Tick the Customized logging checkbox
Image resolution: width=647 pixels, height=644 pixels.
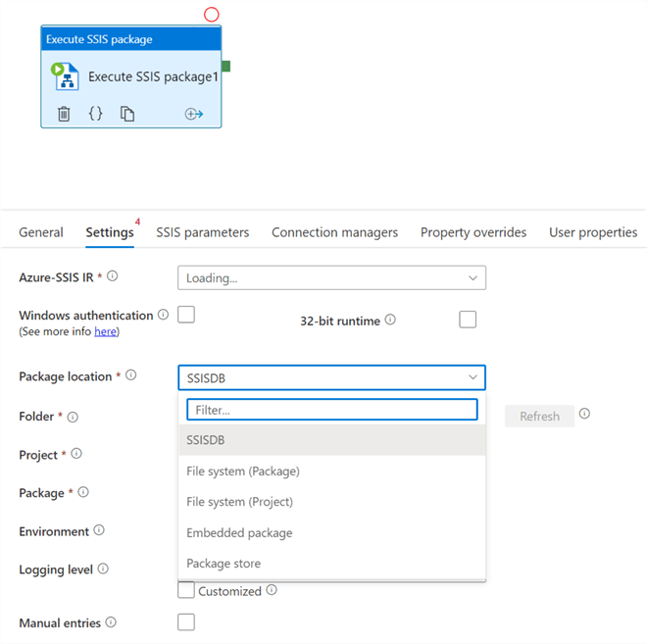click(186, 590)
